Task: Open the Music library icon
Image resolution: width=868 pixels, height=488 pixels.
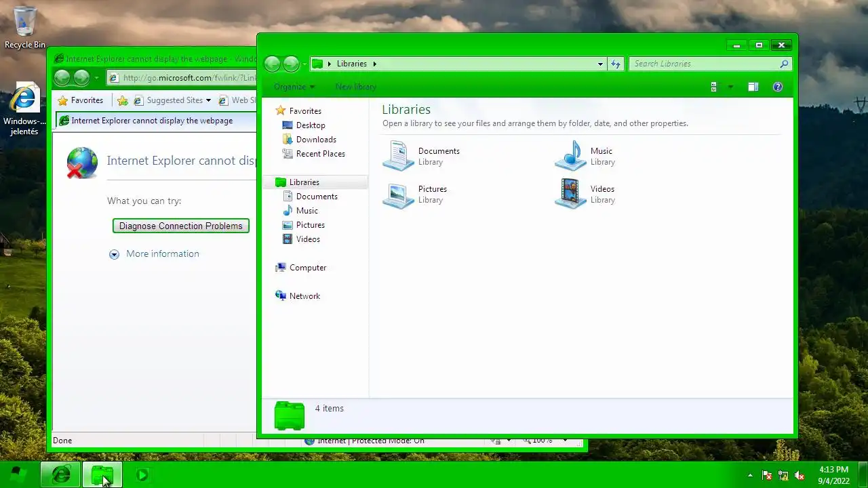Action: click(570, 156)
